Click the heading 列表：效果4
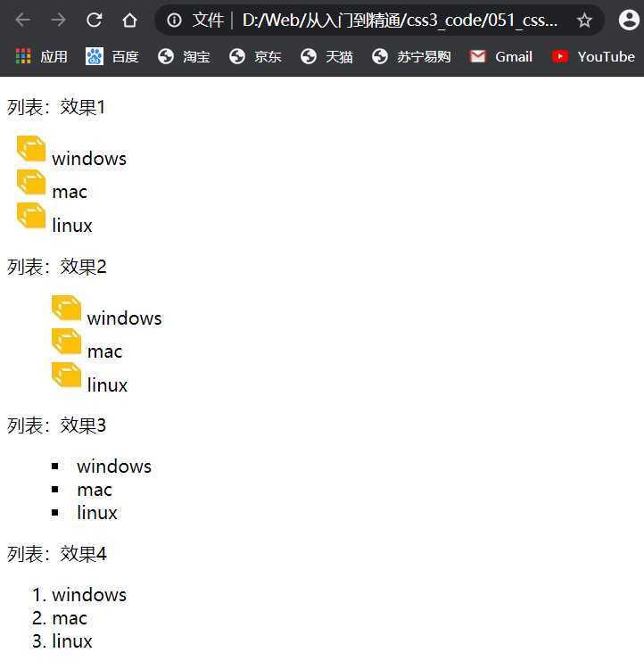 (57, 554)
